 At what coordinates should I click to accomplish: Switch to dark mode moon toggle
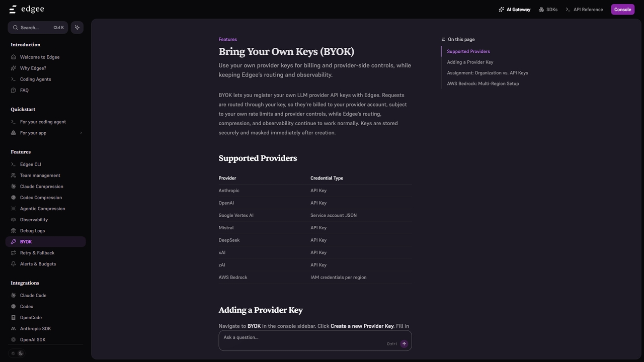pyautogui.click(x=21, y=353)
